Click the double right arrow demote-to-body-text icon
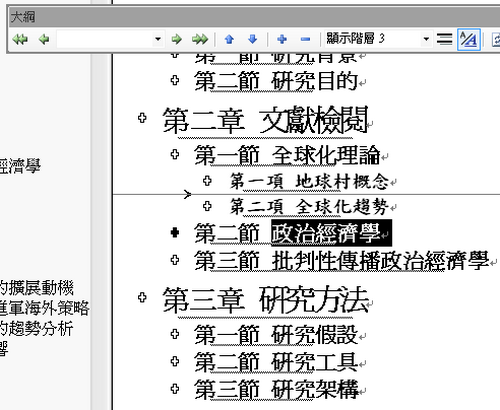 coord(200,39)
